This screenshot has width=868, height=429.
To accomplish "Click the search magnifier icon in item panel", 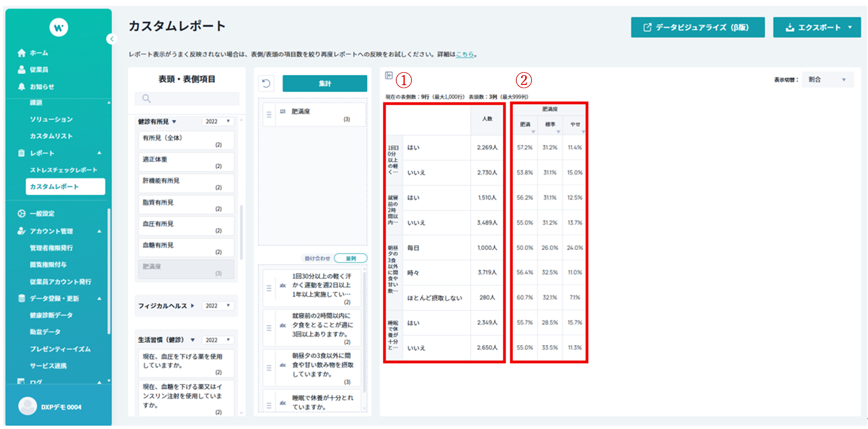I will 146,99.
